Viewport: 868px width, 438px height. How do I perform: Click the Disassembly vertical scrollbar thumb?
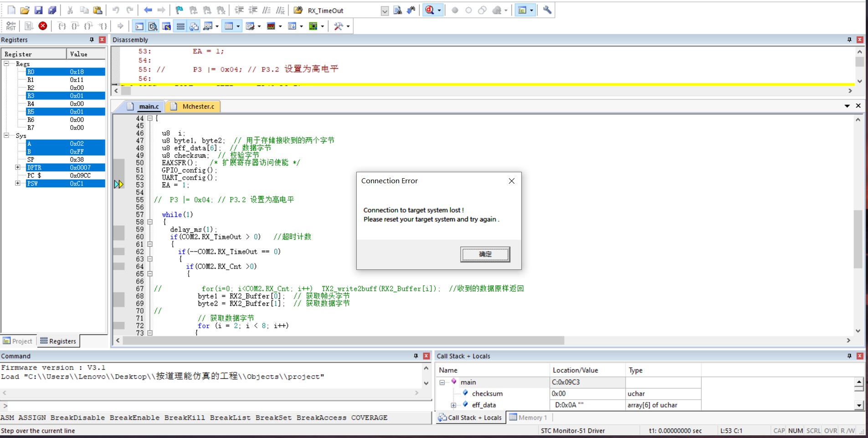(859, 62)
